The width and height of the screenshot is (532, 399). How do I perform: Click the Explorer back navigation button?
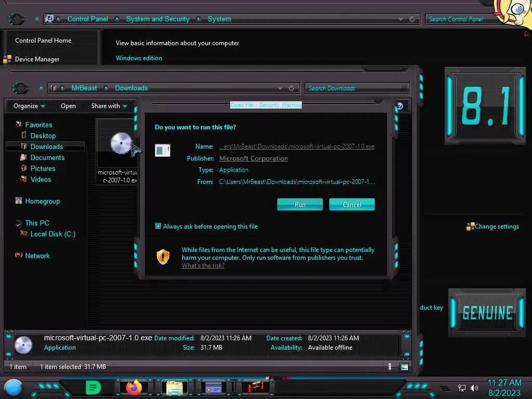[20, 88]
